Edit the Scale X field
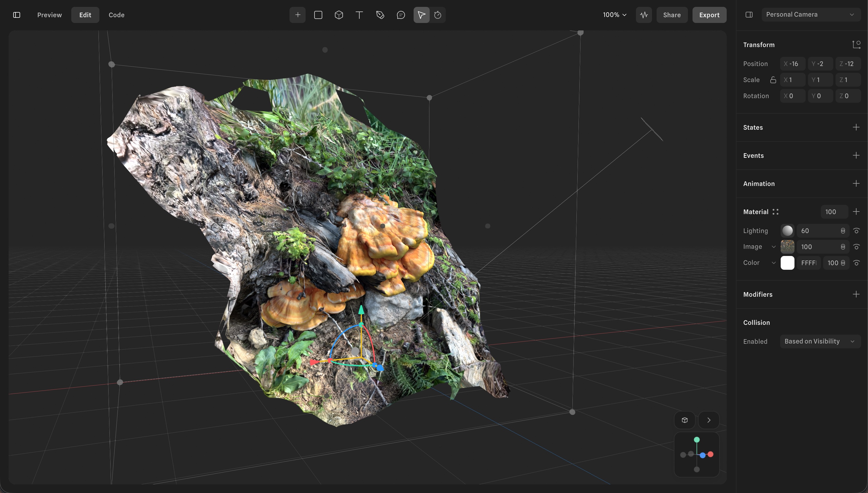 click(x=792, y=80)
